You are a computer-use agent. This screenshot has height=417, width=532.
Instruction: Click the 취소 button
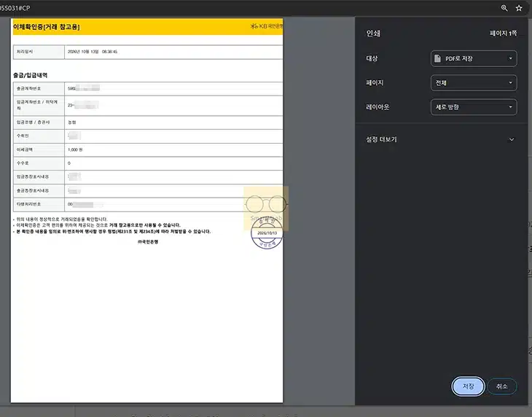[x=502, y=386]
